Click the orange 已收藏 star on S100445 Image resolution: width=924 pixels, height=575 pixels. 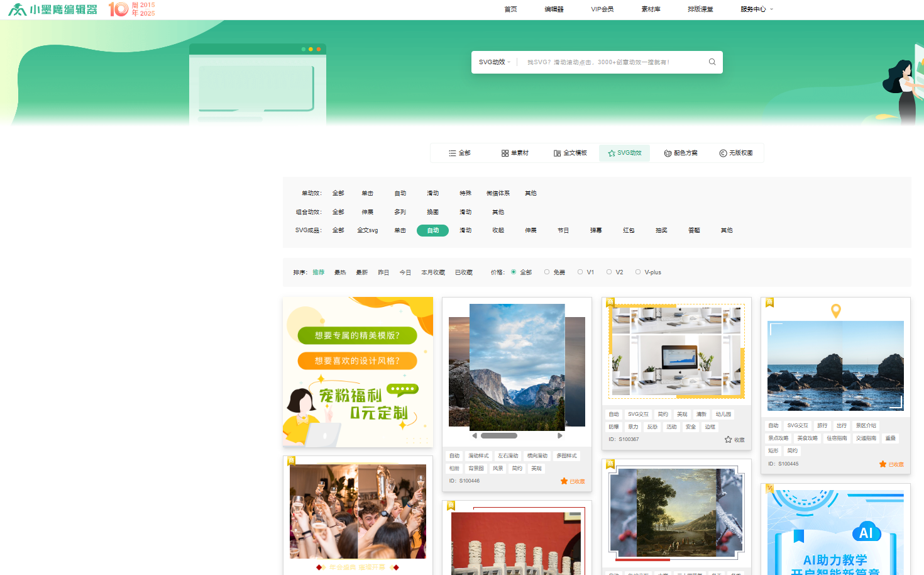883,464
